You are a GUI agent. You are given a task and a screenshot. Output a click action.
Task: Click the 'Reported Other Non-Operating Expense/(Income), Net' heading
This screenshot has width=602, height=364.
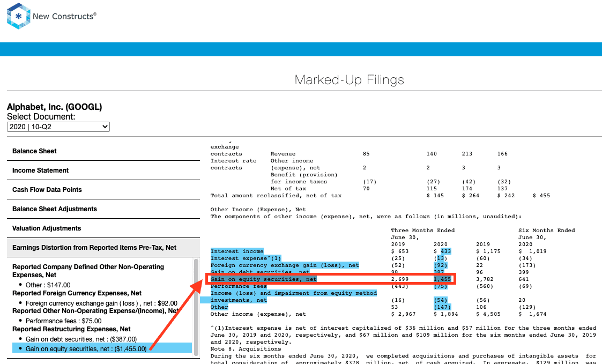pyautogui.click(x=95, y=310)
